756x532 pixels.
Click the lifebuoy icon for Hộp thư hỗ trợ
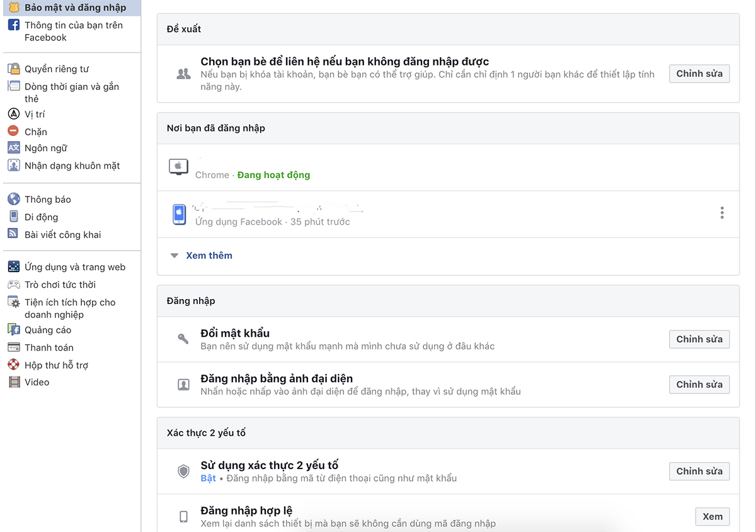pos(13,365)
